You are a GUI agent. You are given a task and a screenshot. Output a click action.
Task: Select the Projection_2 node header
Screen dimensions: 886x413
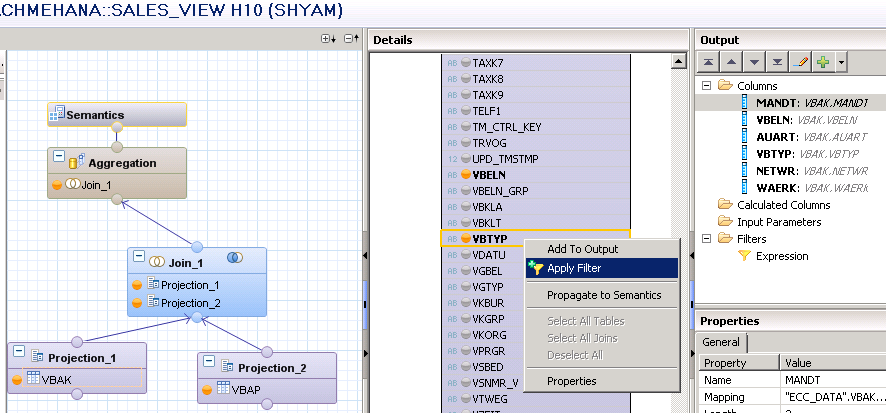coord(267,368)
